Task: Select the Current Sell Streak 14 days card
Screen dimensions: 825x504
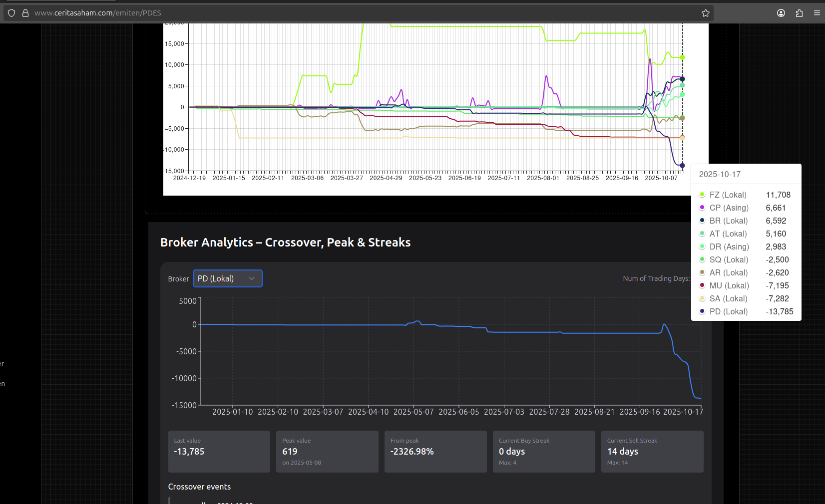Action: [652, 451]
